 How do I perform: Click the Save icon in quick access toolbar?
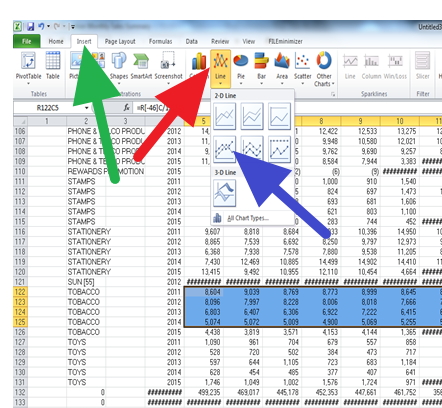coord(31,26)
